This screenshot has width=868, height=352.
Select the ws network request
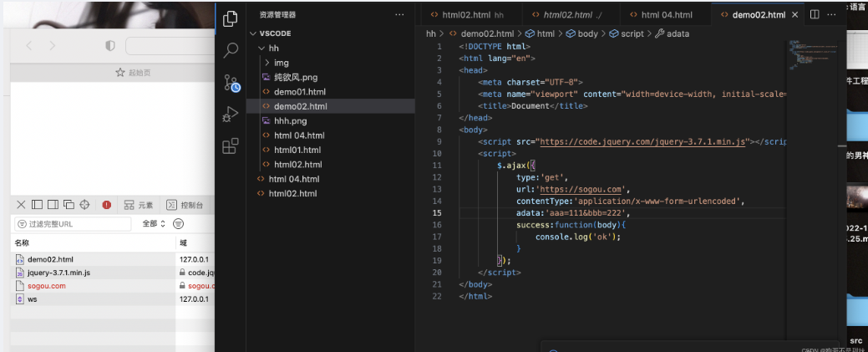[x=32, y=298]
